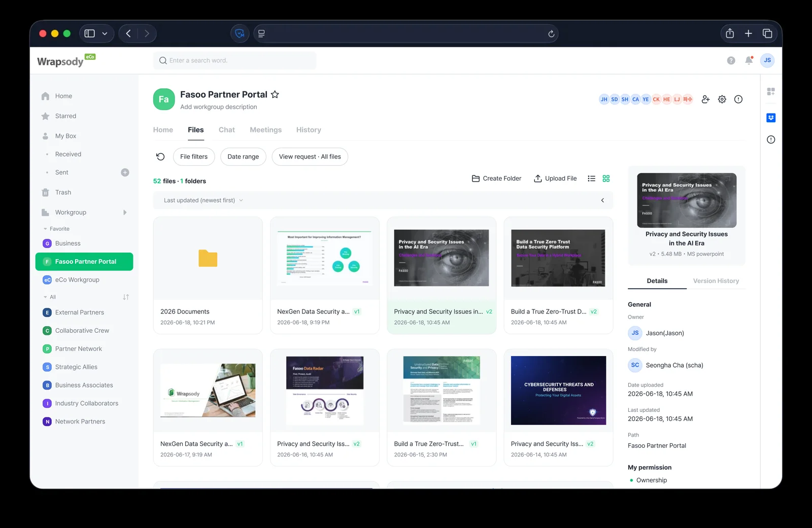Open View request All files filter
Screen dimensions: 812x528
click(x=310, y=157)
